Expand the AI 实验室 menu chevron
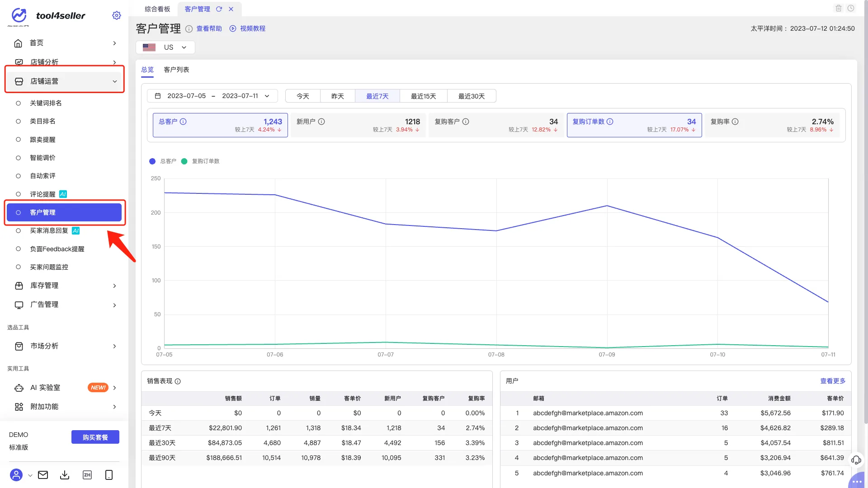 point(114,388)
